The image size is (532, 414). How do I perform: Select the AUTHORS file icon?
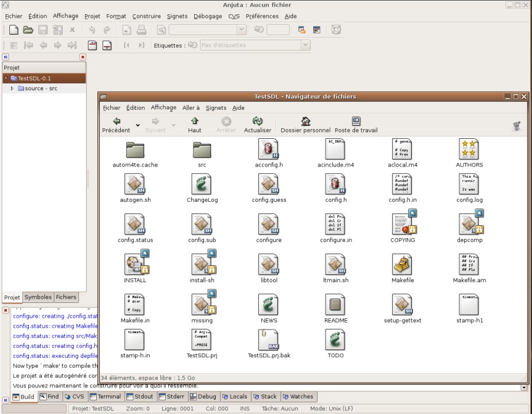click(x=469, y=149)
